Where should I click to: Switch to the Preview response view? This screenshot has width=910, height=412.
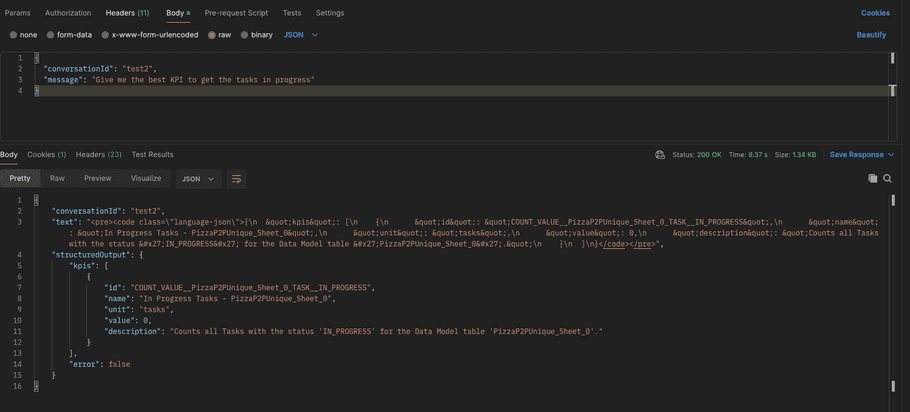(x=98, y=178)
